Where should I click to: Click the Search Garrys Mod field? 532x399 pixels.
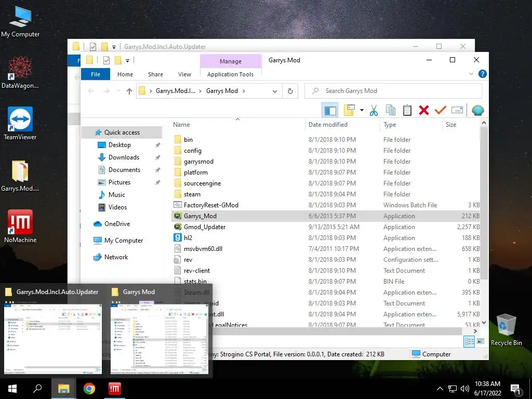(393, 91)
